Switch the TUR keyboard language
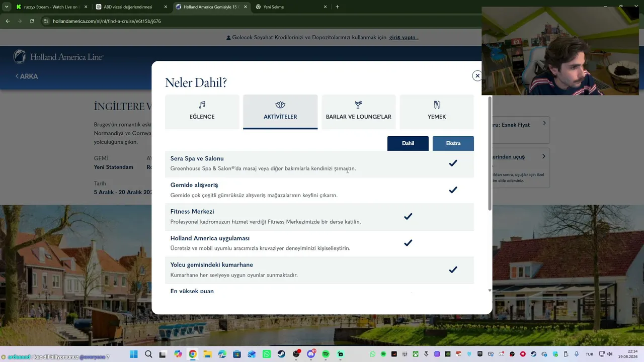 tap(589, 354)
